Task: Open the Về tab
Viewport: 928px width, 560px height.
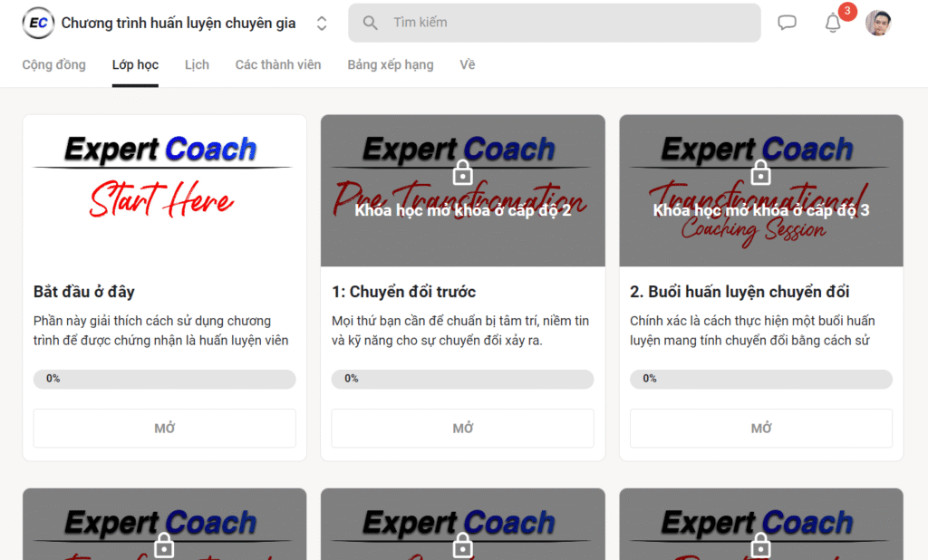Action: (468, 64)
